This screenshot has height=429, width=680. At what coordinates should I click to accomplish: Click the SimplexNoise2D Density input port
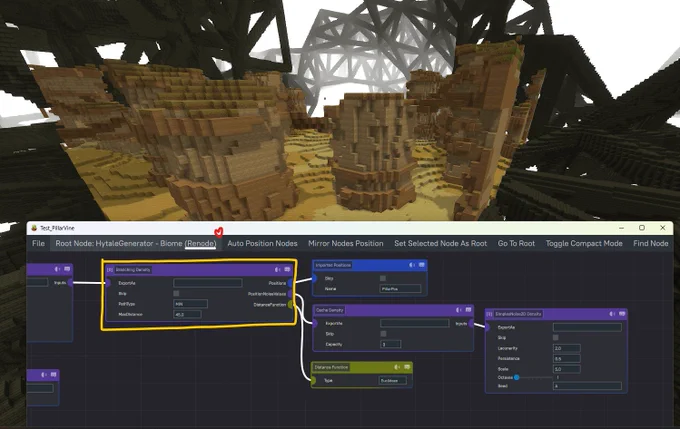[487, 327]
